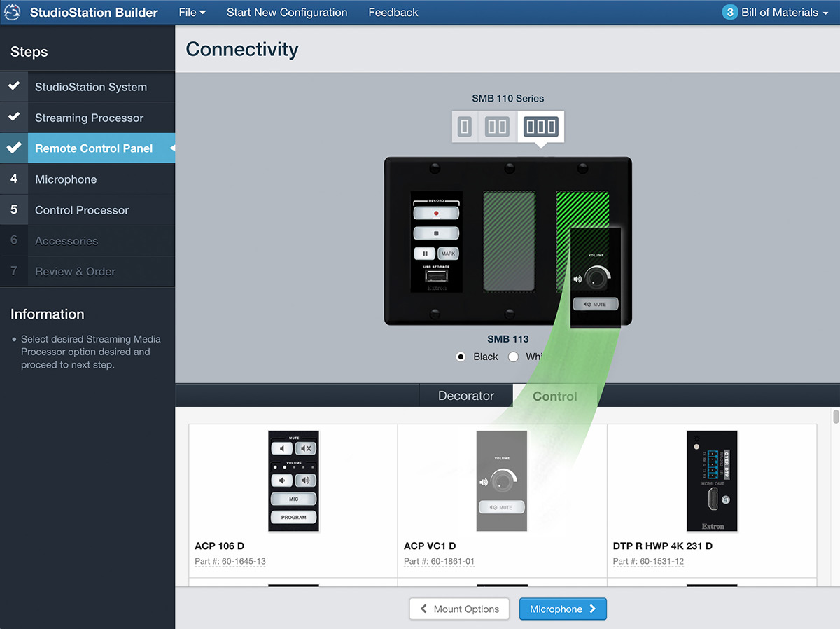
Task: Open the Control Processor step
Action: (87, 210)
